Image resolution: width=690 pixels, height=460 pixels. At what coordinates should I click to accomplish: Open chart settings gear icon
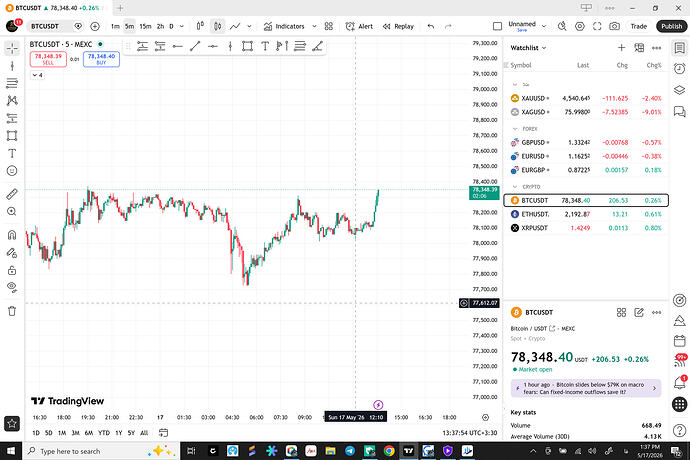(x=580, y=26)
